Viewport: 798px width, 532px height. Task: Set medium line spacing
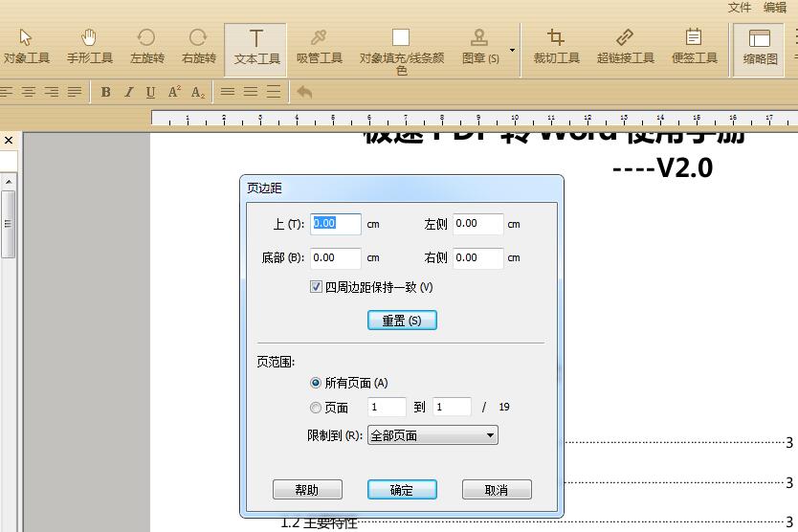[x=251, y=92]
